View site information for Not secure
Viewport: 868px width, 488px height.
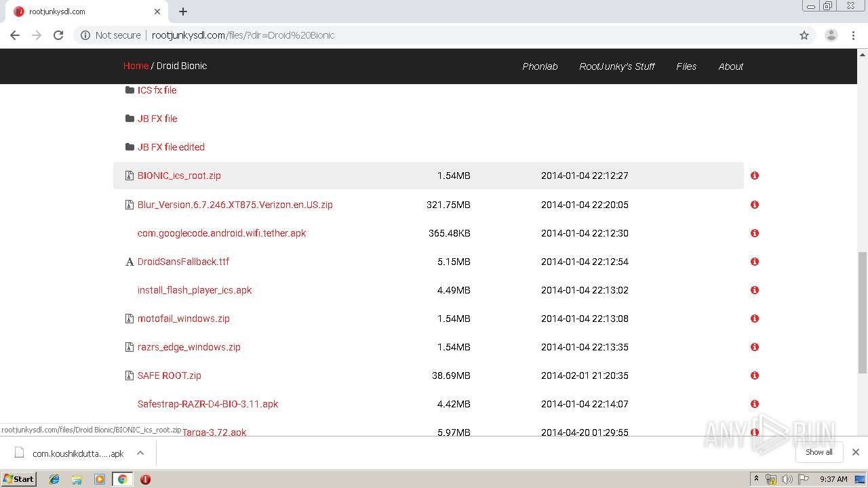point(111,35)
